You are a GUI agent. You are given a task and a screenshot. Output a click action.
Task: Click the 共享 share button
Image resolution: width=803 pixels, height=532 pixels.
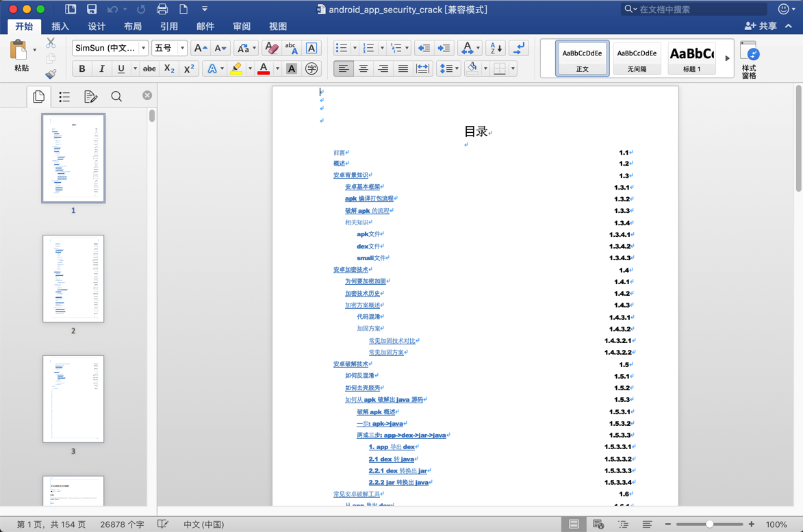(761, 26)
